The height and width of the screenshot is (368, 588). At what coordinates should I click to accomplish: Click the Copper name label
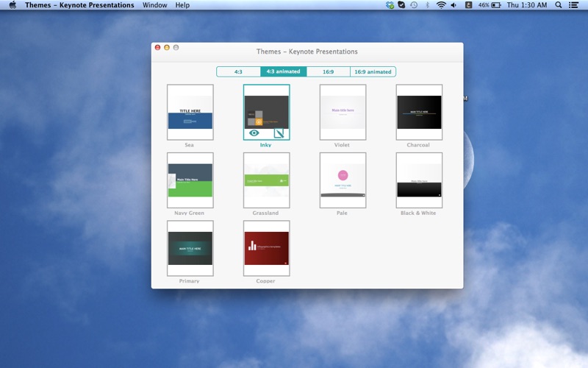coord(265,281)
